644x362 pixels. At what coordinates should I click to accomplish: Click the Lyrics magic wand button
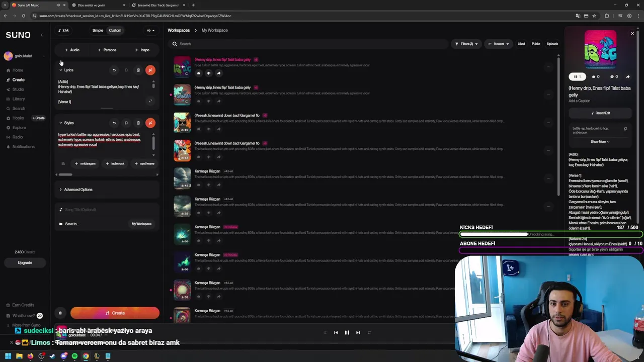(150, 70)
